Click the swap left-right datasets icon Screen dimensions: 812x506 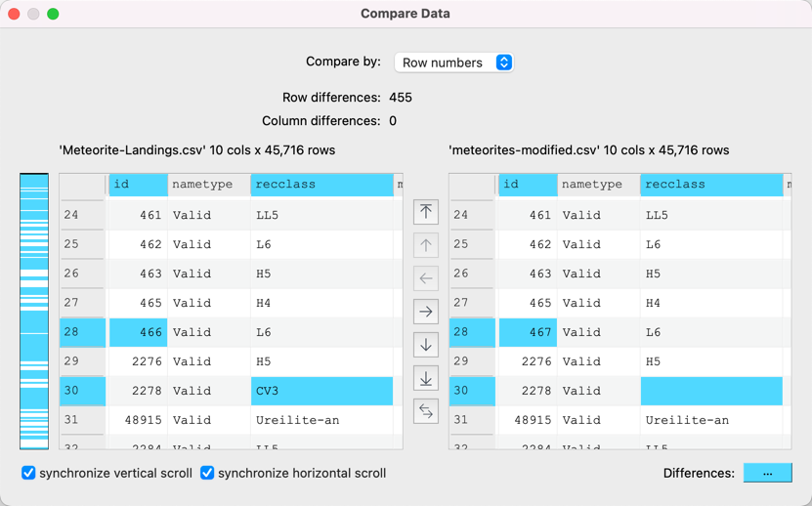point(426,411)
